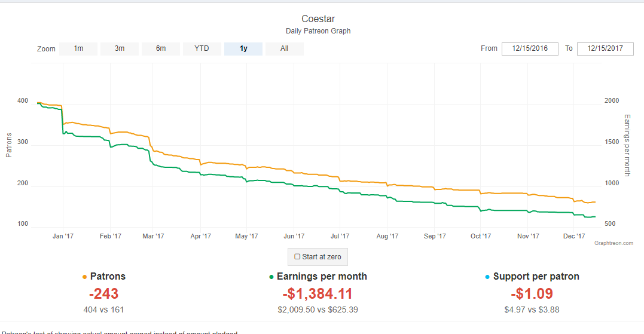The image size is (644, 334).
Task: Click the -243 patrons change value
Action: point(104,294)
